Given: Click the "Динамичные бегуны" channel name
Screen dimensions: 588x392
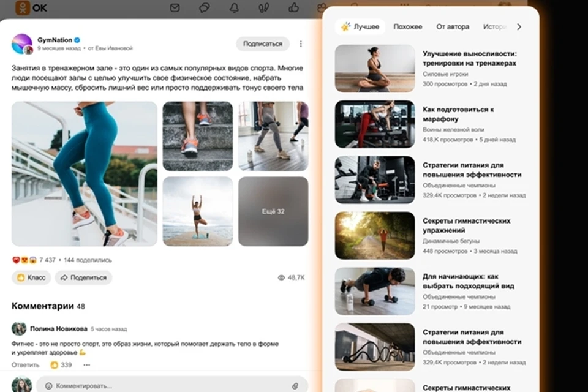Looking at the screenshot, I should (451, 241).
